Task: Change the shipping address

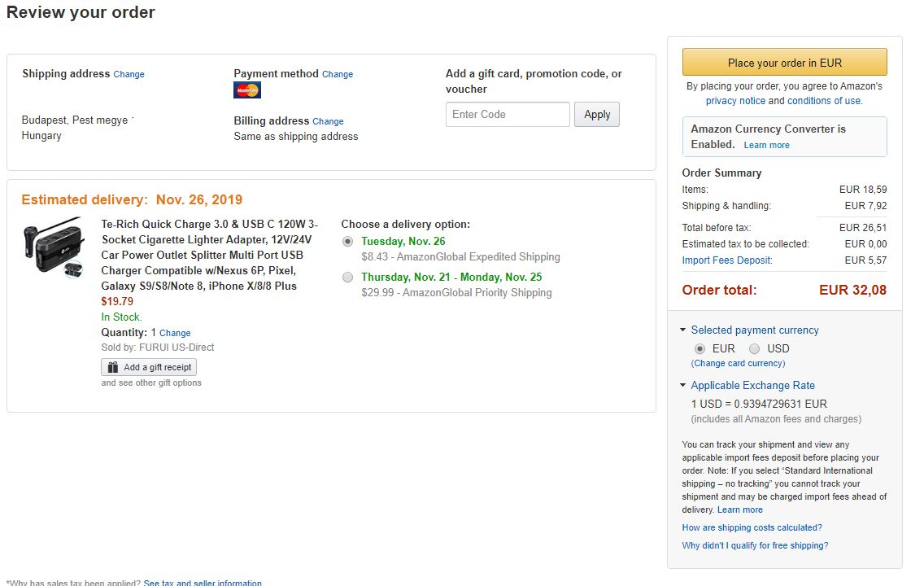Action: point(129,74)
